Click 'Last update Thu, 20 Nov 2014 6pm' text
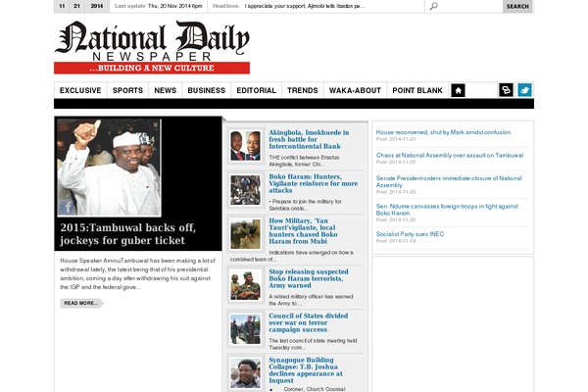Viewport: 588px width, 392px height. pos(158,6)
